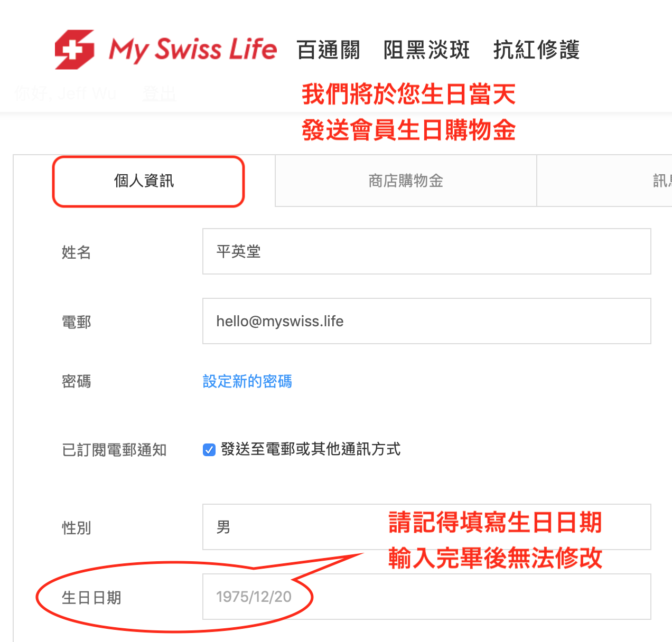Open the 抗紅修護 menu item
The width and height of the screenshot is (672, 642).
click(x=536, y=50)
